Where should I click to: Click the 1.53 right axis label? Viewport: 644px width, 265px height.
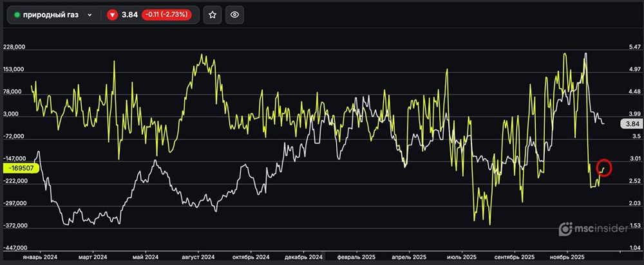click(x=634, y=226)
